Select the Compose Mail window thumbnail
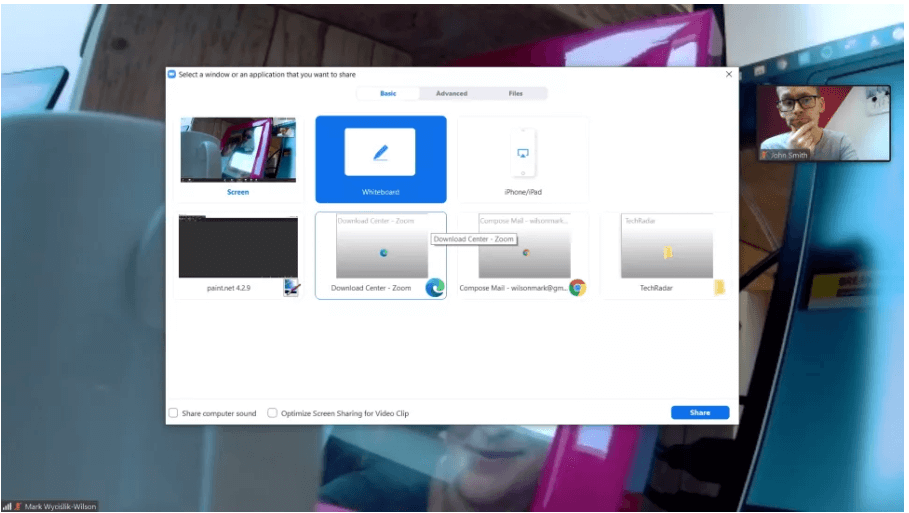Screen dimensions: 909x513 525,246
